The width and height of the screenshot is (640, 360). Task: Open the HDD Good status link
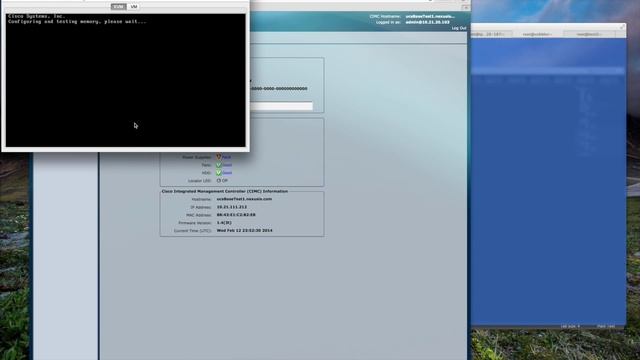[227, 173]
